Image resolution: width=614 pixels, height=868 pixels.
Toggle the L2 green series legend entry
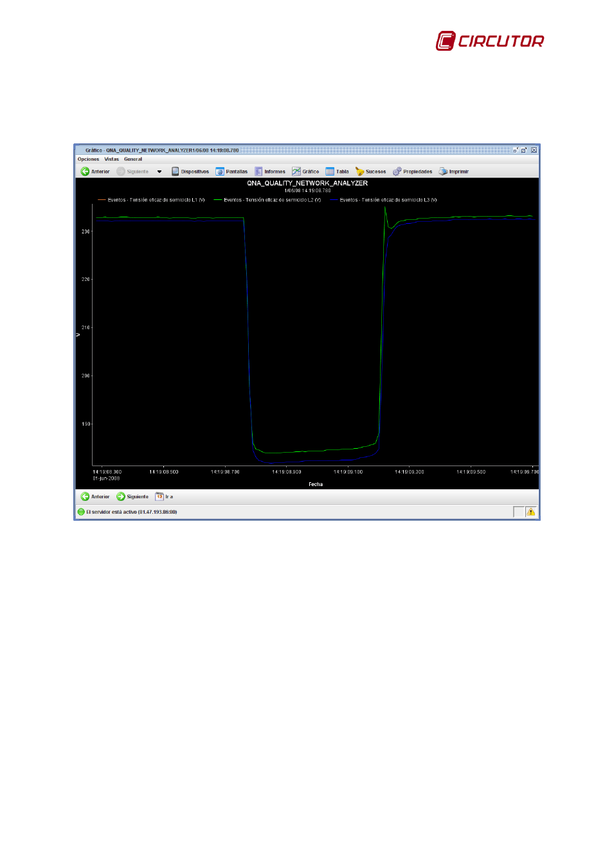coord(267,200)
